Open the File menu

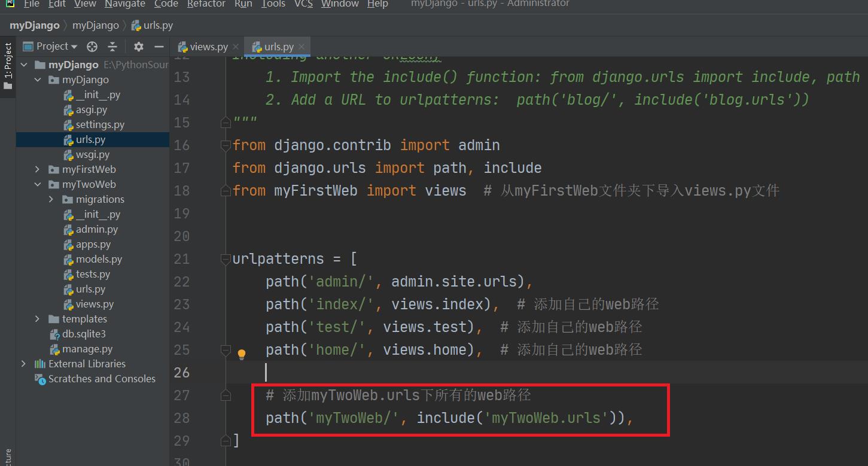[x=31, y=4]
